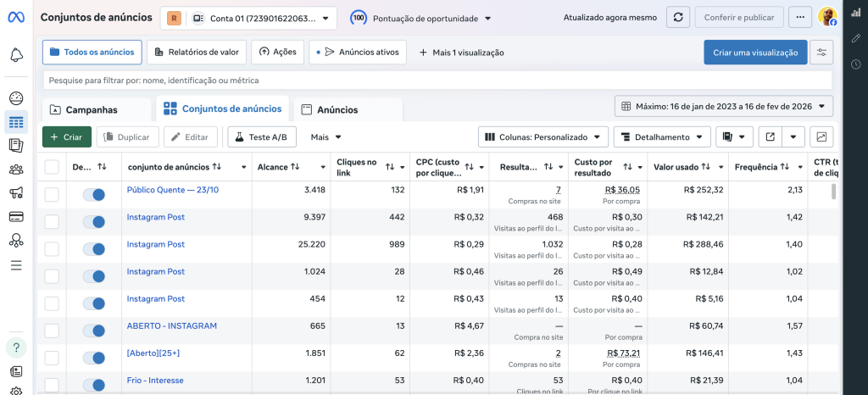Image resolution: width=868 pixels, height=395 pixels.
Task: Expand the Colunas: Personalizado dropdown
Action: point(543,136)
